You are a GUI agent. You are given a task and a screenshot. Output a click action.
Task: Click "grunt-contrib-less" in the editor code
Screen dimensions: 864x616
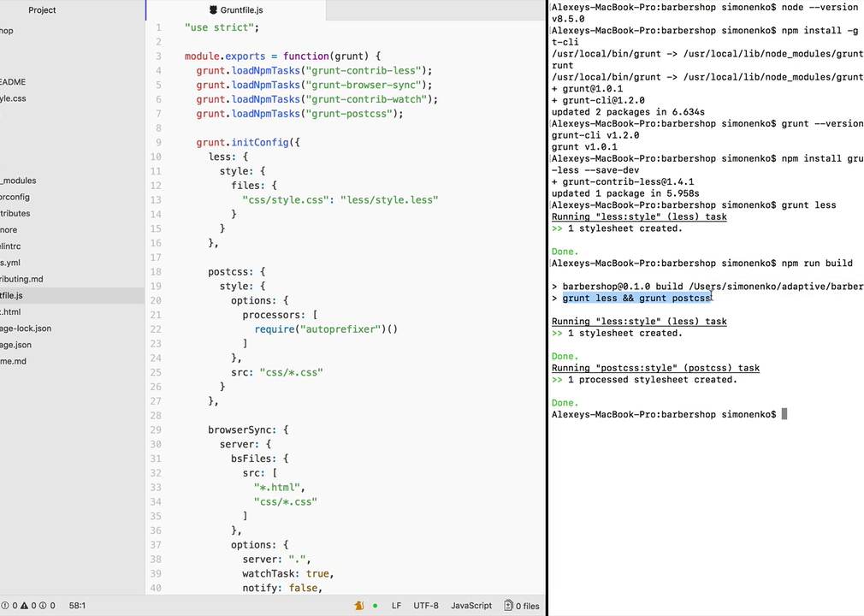(x=363, y=70)
